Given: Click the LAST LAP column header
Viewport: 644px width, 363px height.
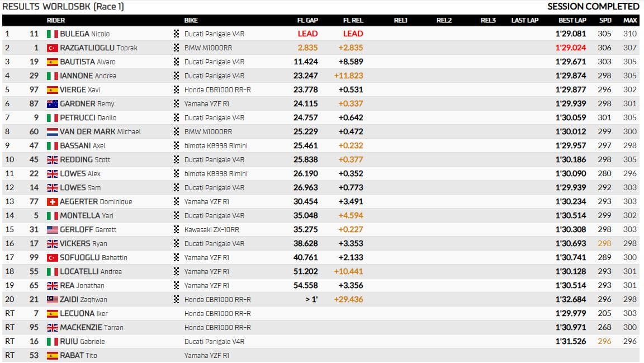Looking at the screenshot, I should point(525,20).
